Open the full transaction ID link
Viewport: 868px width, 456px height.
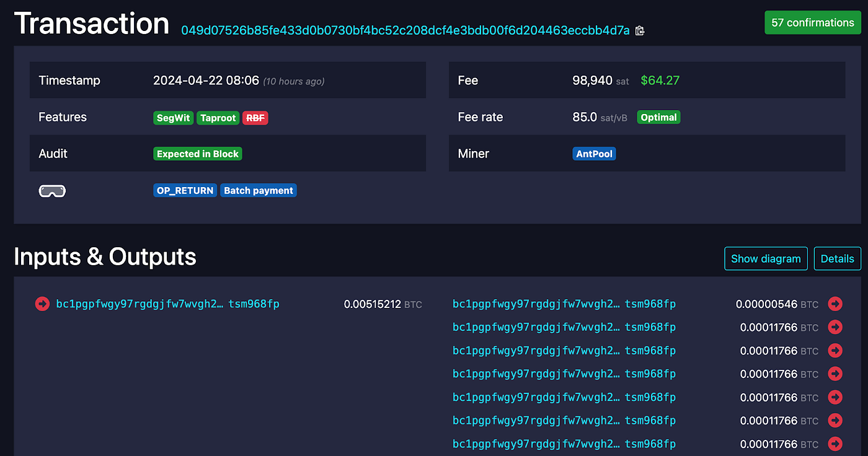406,30
